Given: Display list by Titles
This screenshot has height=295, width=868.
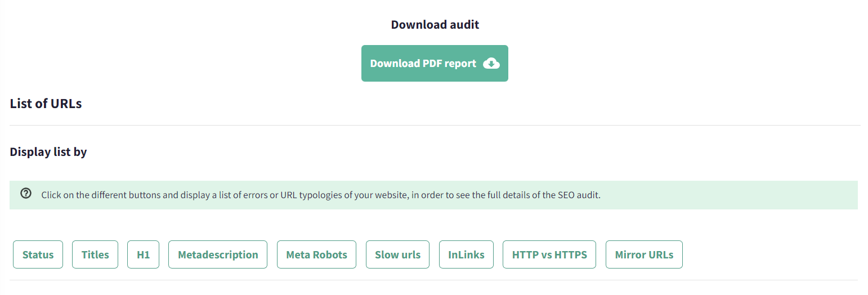Looking at the screenshot, I should point(95,254).
